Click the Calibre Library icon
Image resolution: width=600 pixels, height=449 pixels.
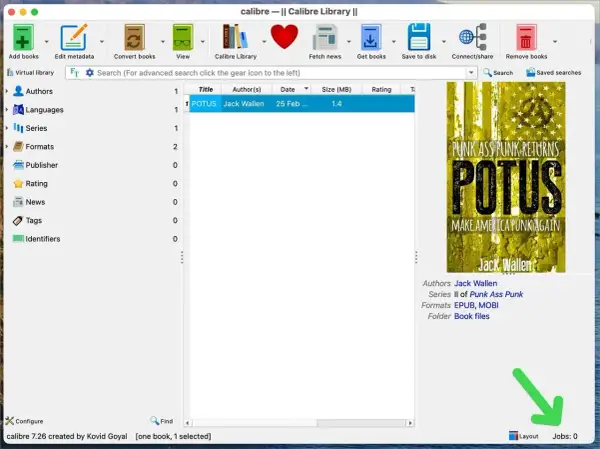tap(235, 38)
